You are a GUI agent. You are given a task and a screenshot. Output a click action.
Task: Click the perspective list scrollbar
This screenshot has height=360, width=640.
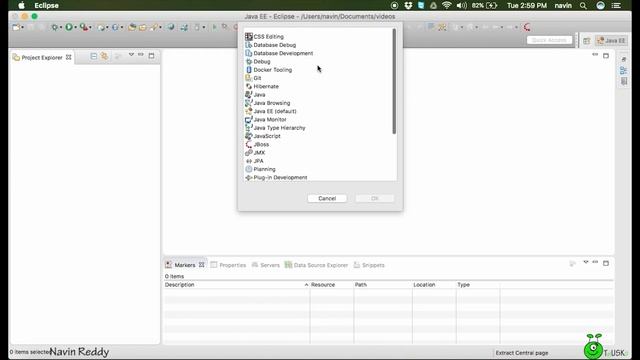[394, 82]
